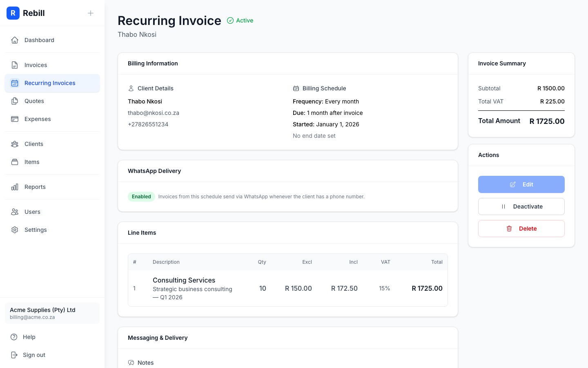Screen dimensions: 588x368
Task: Open Clients via the people icon
Action: [x=15, y=144]
